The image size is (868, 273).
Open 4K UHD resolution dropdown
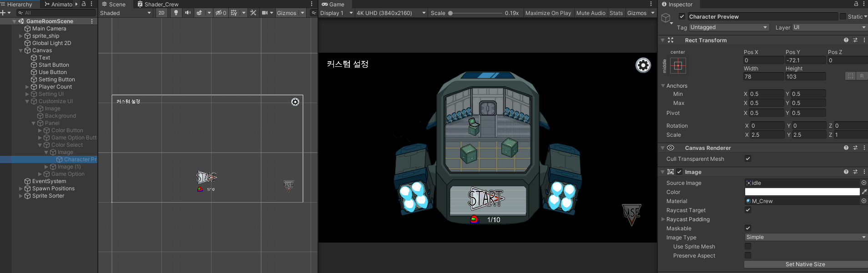click(x=391, y=13)
